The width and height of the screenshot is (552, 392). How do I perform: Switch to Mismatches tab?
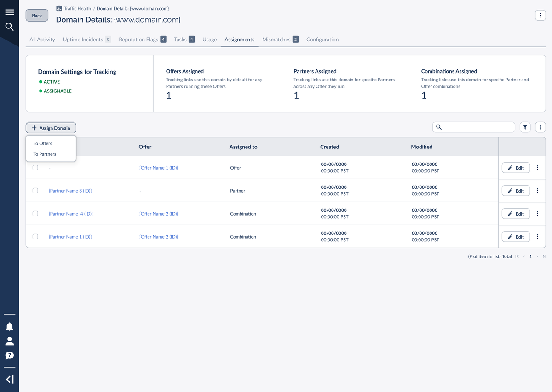click(x=281, y=40)
